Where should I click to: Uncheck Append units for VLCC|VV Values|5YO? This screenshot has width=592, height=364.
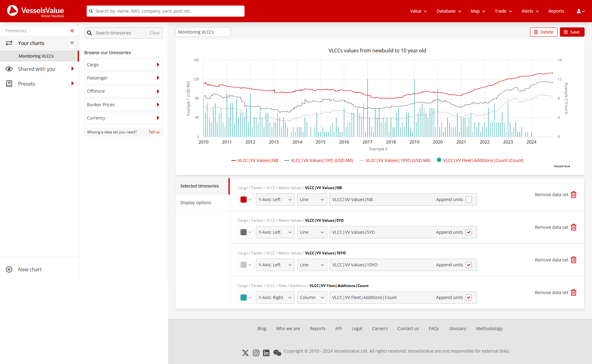click(469, 232)
